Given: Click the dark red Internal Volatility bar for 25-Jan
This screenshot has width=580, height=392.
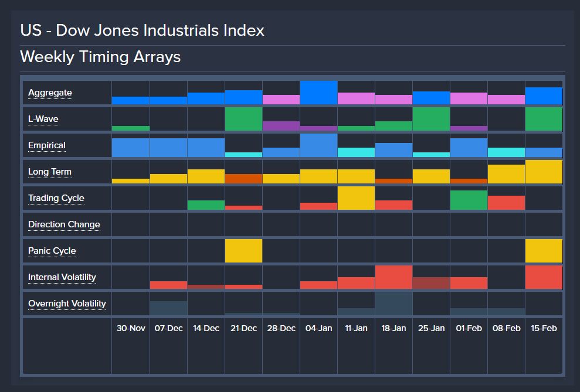Looking at the screenshot, I should 431,283.
